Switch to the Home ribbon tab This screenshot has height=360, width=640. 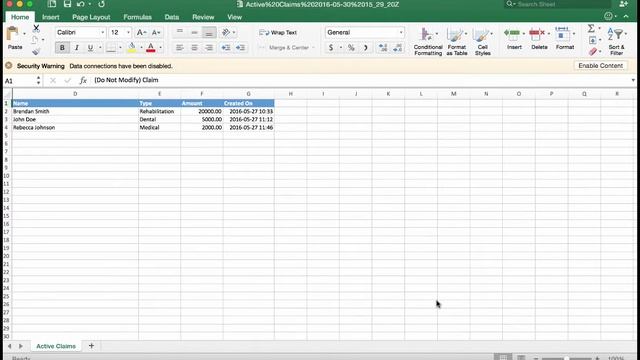tap(20, 17)
